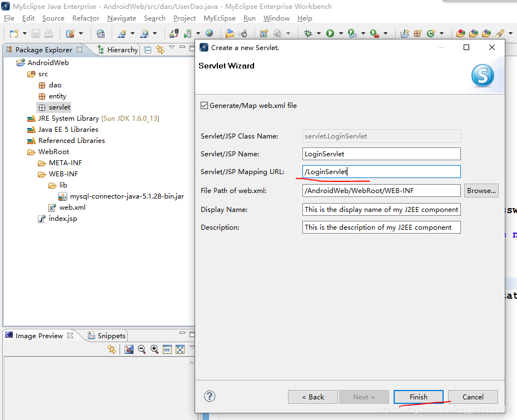Uncheck Generate/Map web.xml file
This screenshot has width=517, height=420.
205,105
